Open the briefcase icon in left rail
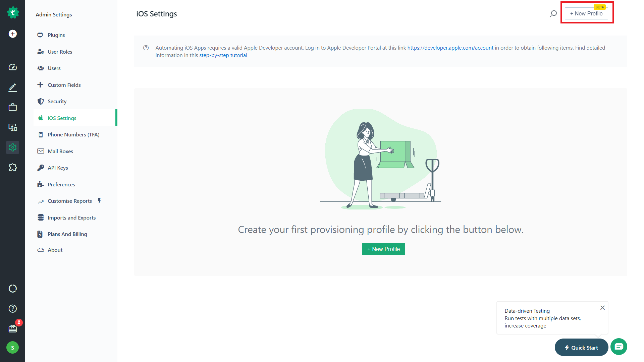The height and width of the screenshot is (362, 644). (x=13, y=107)
